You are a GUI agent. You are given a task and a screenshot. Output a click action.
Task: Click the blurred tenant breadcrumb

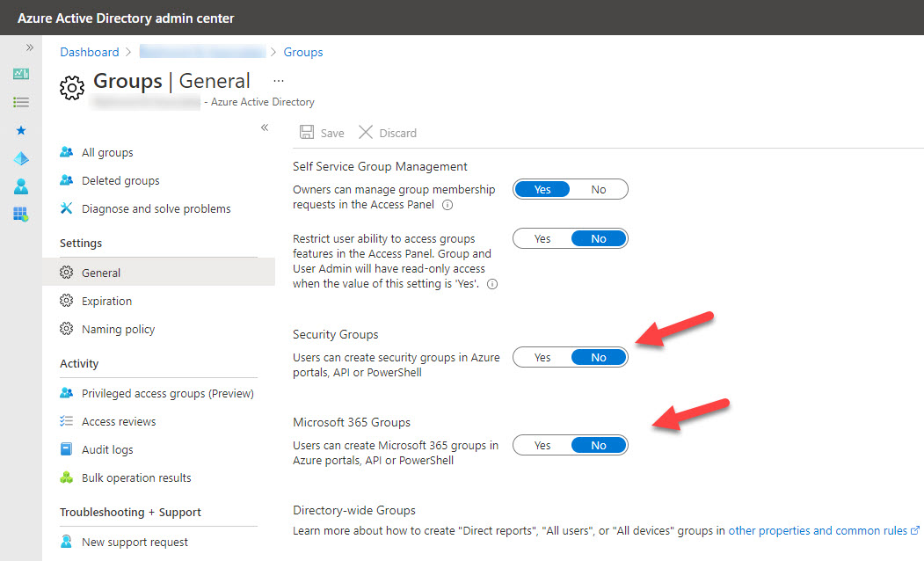click(x=202, y=52)
